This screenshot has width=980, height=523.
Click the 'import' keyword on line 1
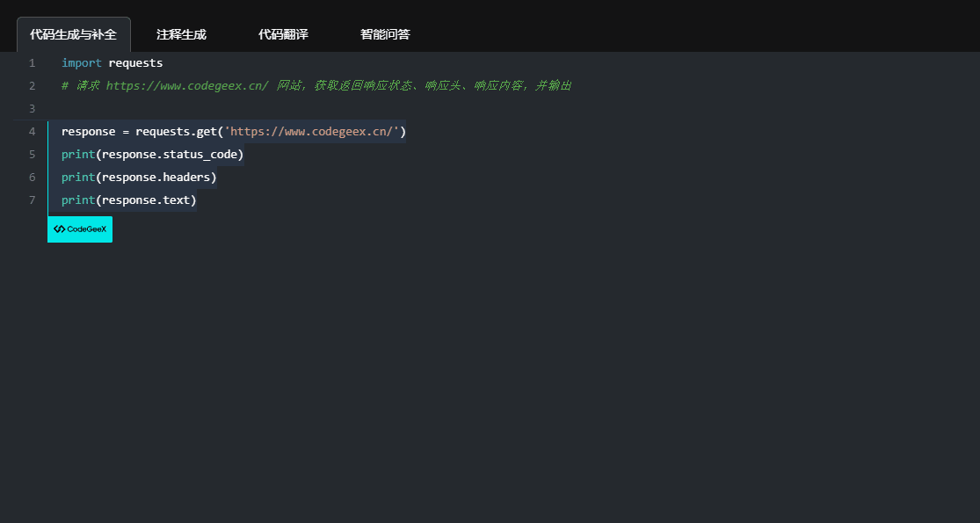[81, 63]
